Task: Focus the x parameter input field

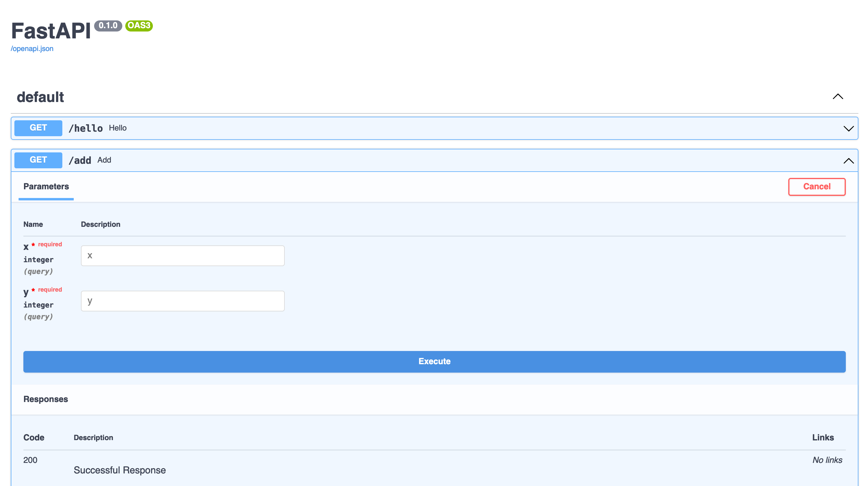Action: coord(183,256)
